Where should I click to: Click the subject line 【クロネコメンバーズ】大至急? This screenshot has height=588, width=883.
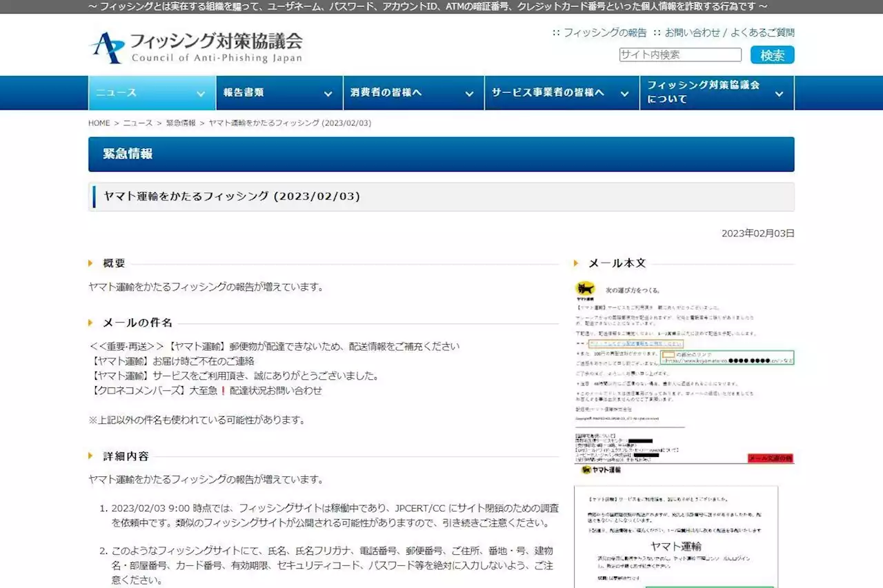[x=205, y=390]
